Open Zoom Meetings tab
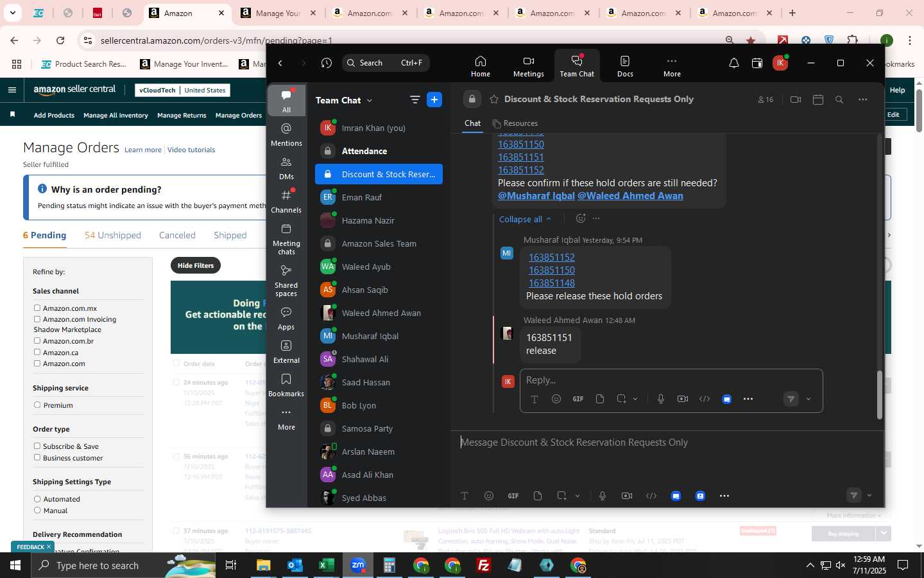Viewport: 924px width, 578px height. pyautogui.click(x=528, y=66)
